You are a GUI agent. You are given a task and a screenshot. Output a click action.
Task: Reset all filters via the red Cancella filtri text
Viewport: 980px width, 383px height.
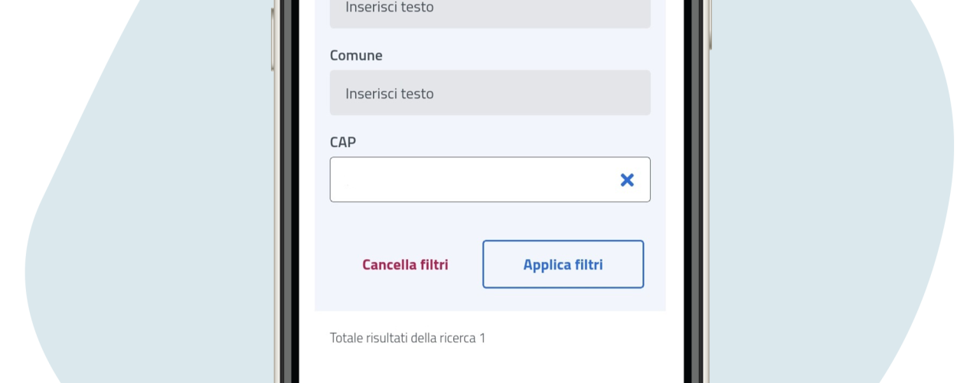(405, 265)
